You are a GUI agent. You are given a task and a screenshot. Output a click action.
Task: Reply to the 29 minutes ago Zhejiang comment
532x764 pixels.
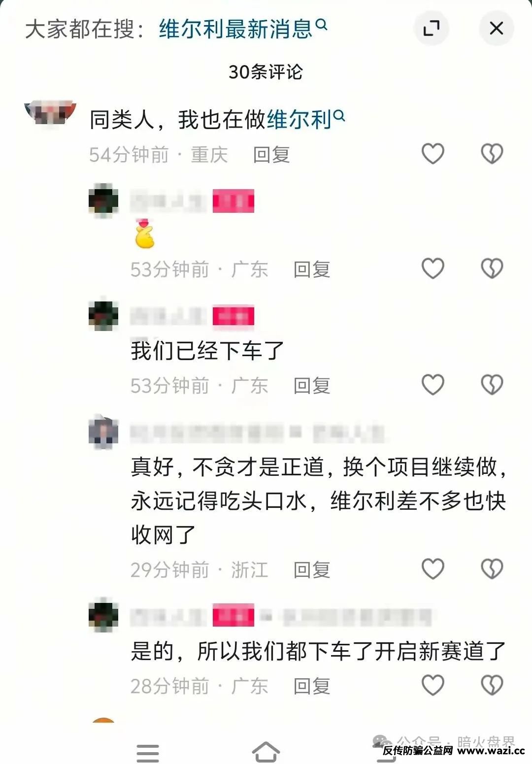[x=312, y=570]
